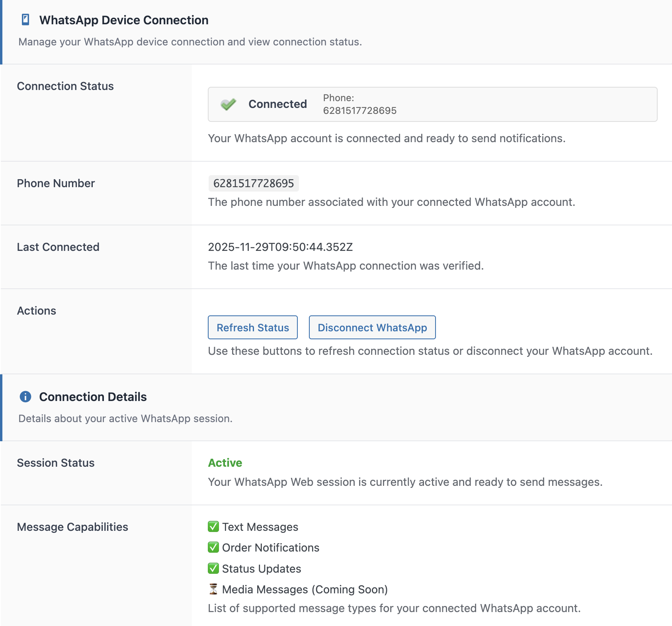The image size is (672, 626).
Task: Click the green Connected checkmark icon
Action: tap(229, 104)
